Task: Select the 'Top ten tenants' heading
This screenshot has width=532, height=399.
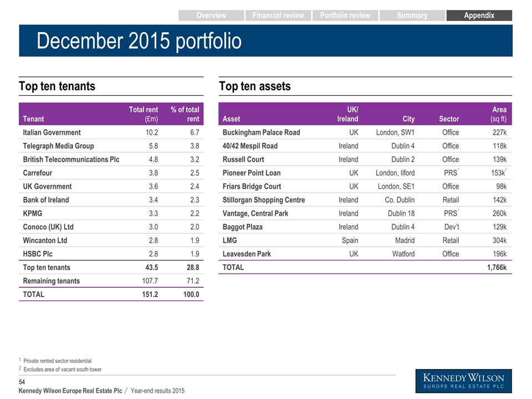Action: coord(57,86)
